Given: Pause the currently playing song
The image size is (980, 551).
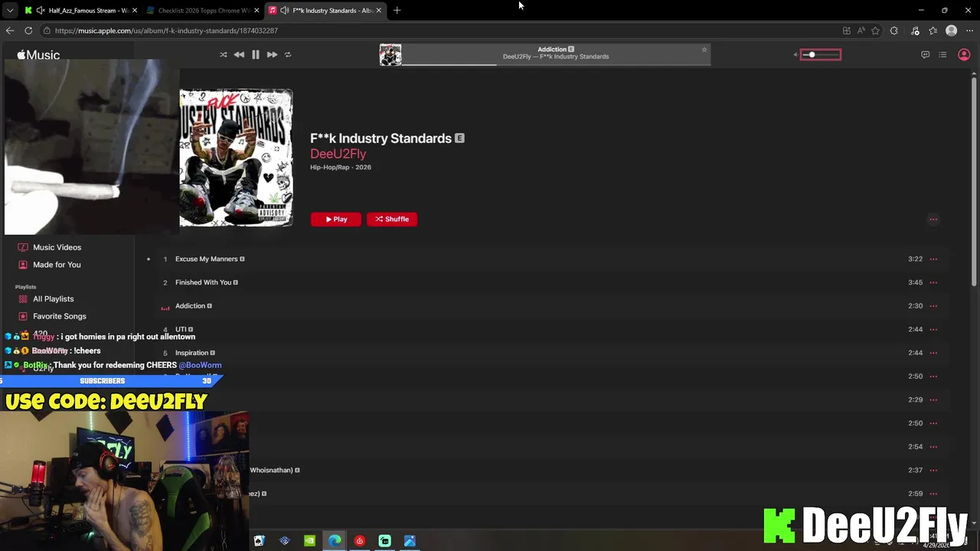Looking at the screenshot, I should (x=256, y=54).
